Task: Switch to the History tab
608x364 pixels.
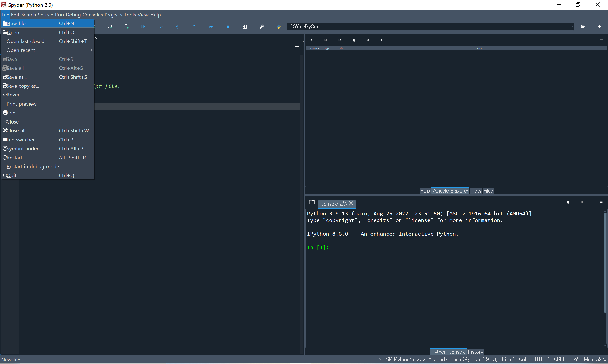Action: [475, 352]
